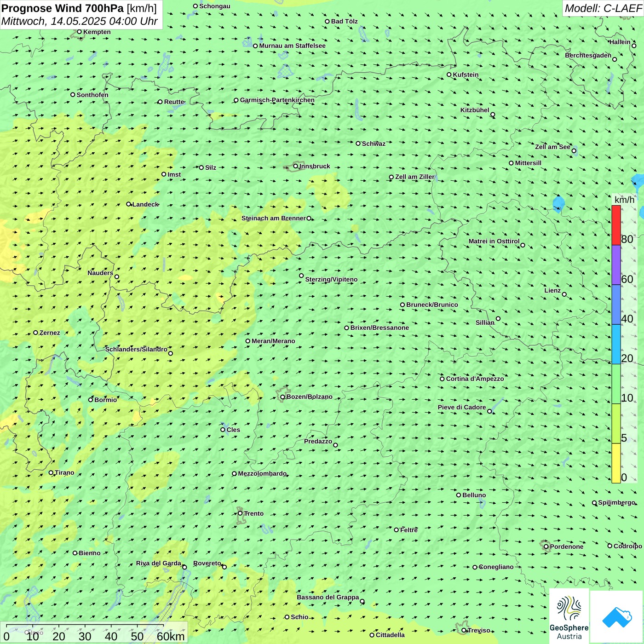This screenshot has height=644, width=644.
Task: Click the 'Meran/Merano' label
Action: pos(273,341)
